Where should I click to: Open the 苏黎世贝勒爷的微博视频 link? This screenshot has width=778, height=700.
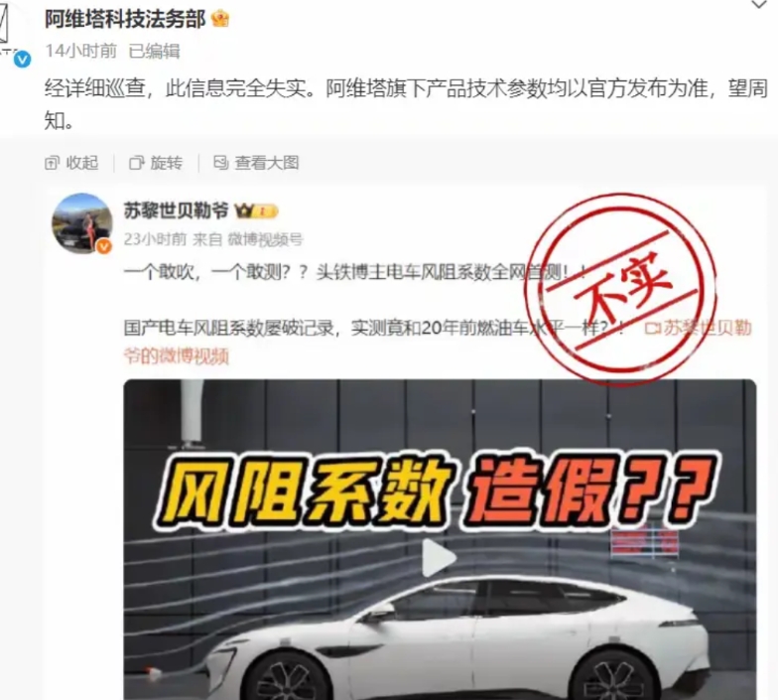[438, 342]
